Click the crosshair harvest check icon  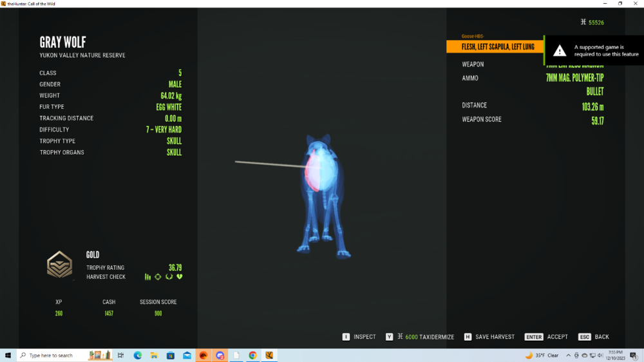(158, 277)
